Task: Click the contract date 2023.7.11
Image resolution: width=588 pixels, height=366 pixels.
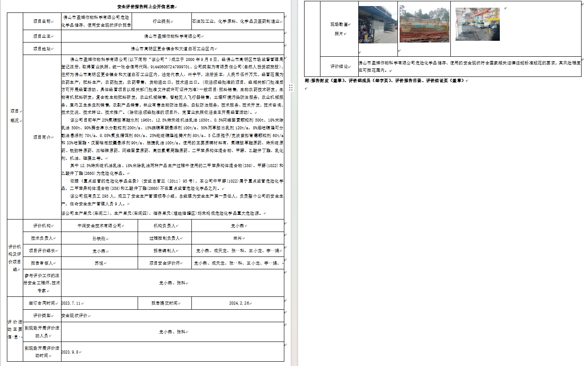Action: [71, 303]
